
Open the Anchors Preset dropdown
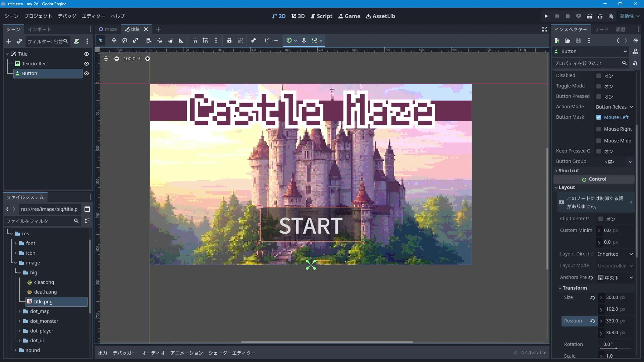click(x=615, y=278)
